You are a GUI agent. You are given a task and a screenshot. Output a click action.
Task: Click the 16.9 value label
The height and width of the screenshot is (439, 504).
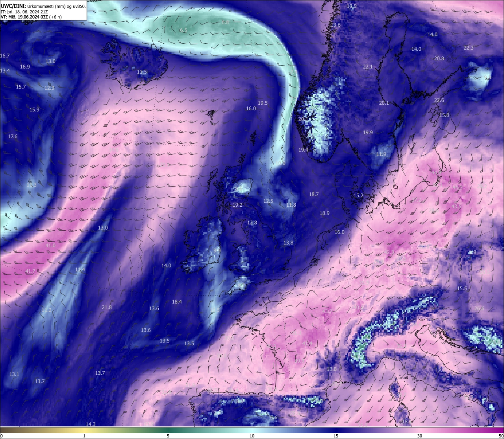pyautogui.click(x=25, y=67)
